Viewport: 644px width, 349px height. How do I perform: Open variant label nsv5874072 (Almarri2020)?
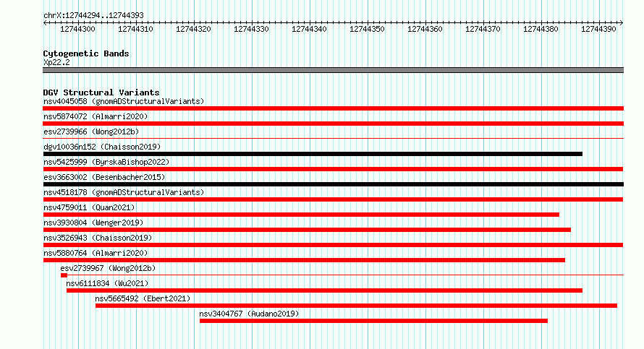tap(96, 116)
